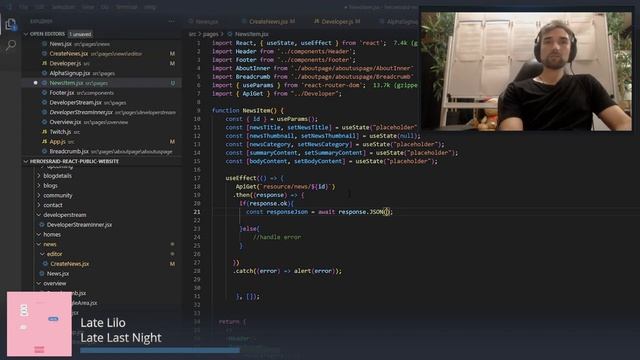
Task: Open the Edit menu
Action: pos(39,7)
